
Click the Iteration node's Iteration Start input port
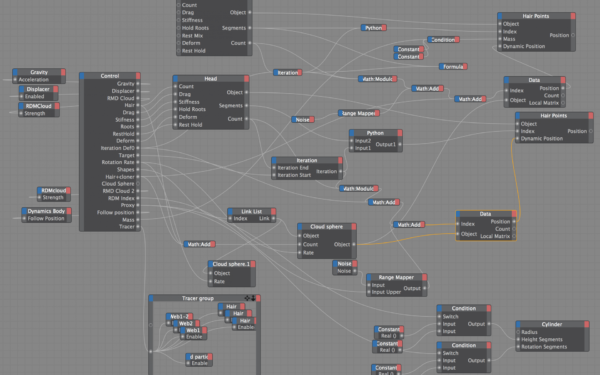pyautogui.click(x=274, y=175)
